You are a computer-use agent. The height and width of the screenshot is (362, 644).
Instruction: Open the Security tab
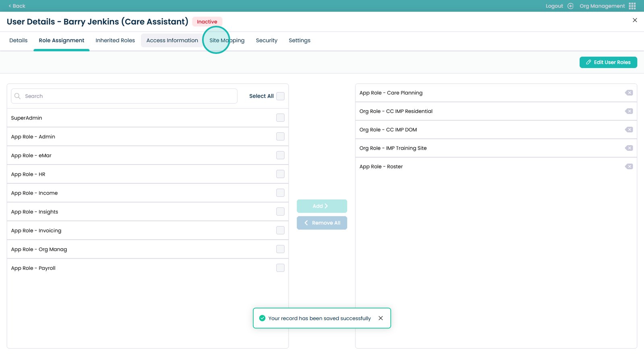pyautogui.click(x=266, y=41)
